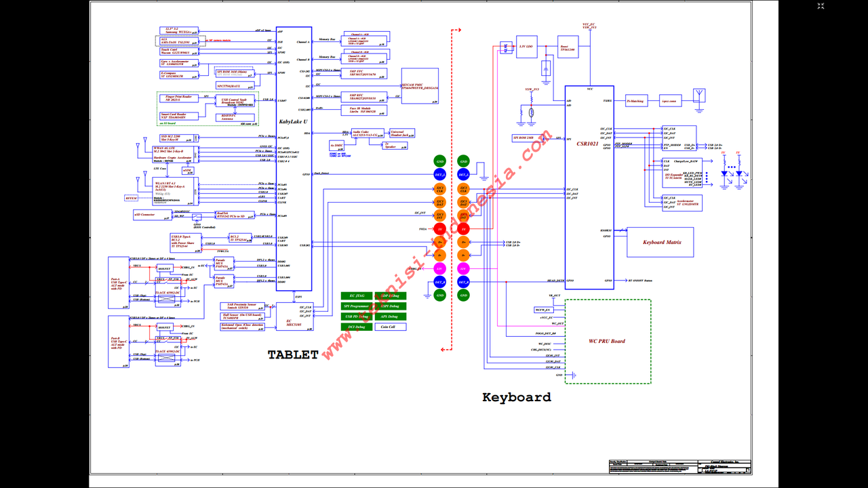Select the NPCT750JBAYX box
This screenshot has height=488, width=868.
[234, 86]
